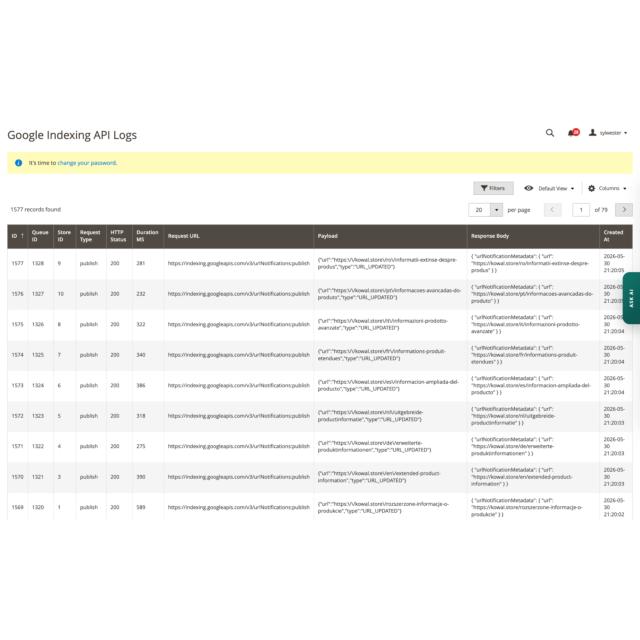Select ID cell 1571

18,447
